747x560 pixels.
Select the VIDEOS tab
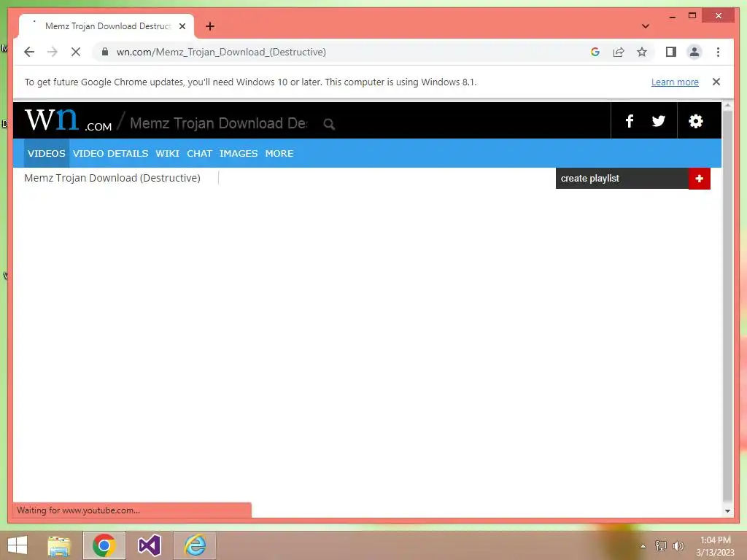pos(46,153)
